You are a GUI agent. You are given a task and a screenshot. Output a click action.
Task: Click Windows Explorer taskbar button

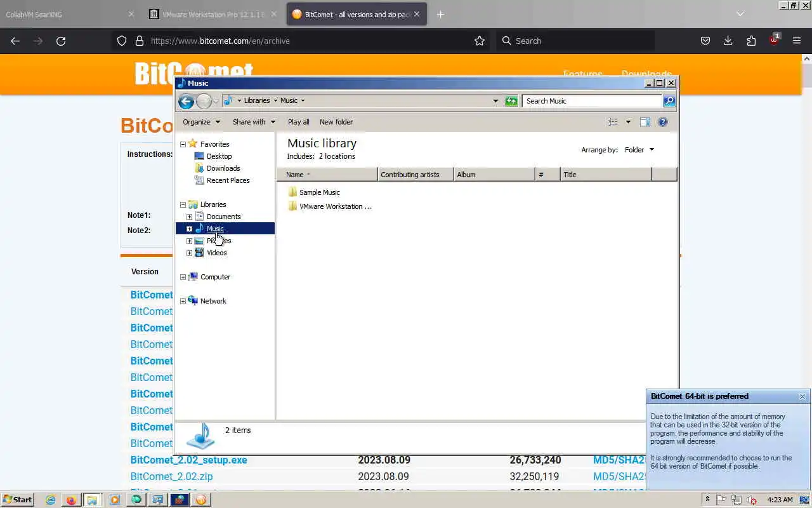[x=92, y=500]
